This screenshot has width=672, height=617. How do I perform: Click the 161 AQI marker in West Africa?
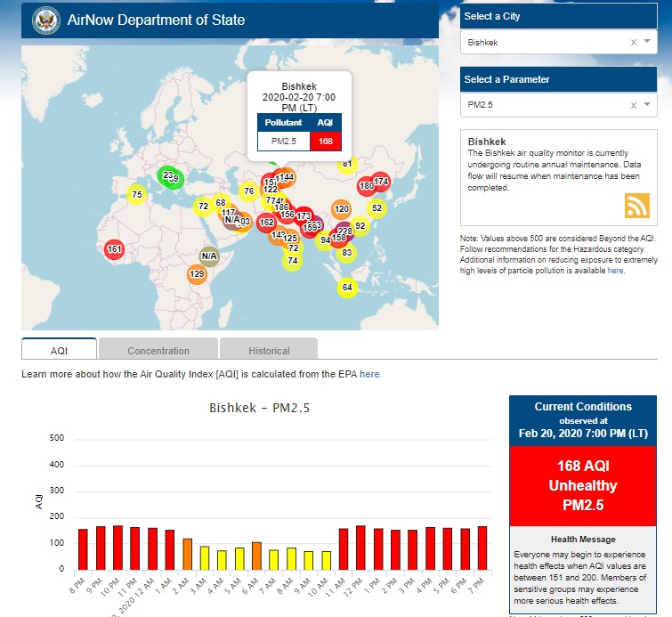(114, 249)
